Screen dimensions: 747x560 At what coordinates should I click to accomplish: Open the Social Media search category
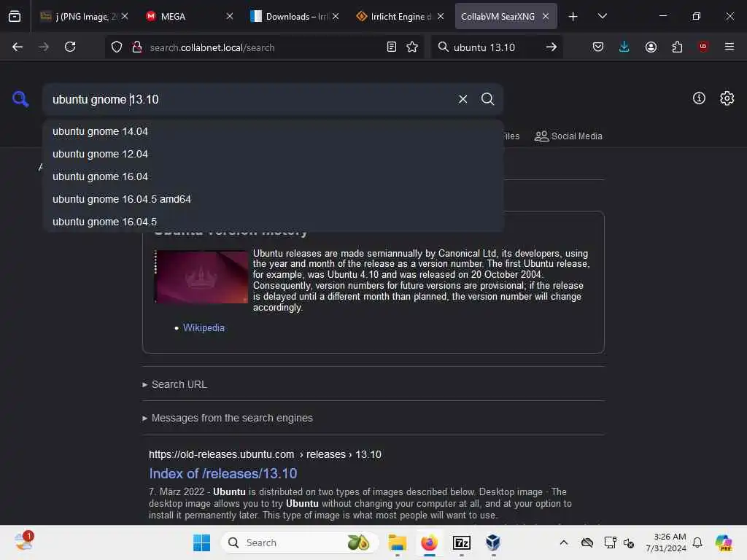(x=568, y=136)
